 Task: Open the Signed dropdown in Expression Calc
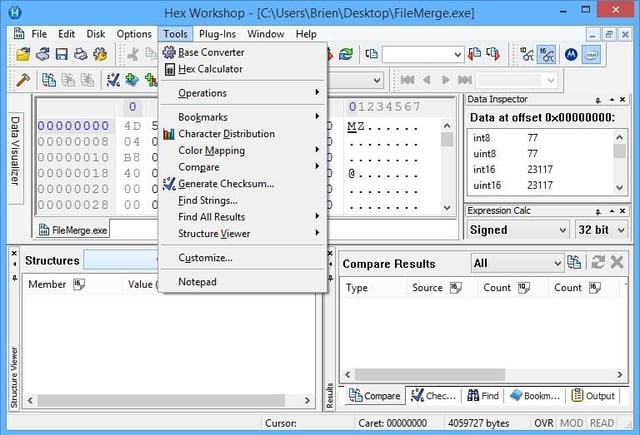pyautogui.click(x=517, y=230)
